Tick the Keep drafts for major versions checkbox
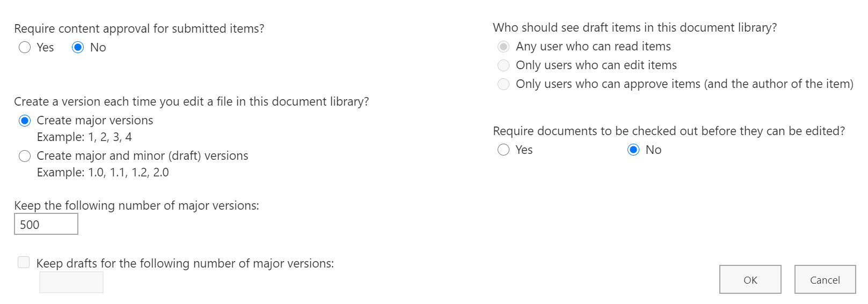 coord(24,262)
